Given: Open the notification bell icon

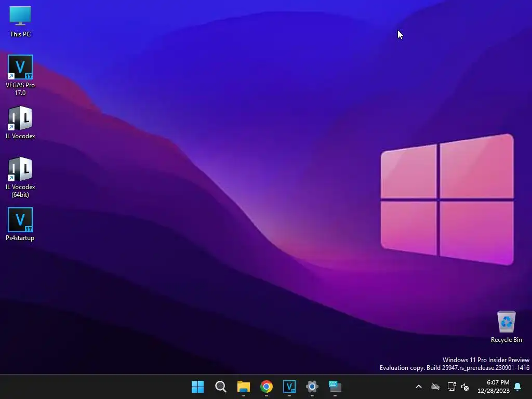Looking at the screenshot, I should click(x=518, y=387).
